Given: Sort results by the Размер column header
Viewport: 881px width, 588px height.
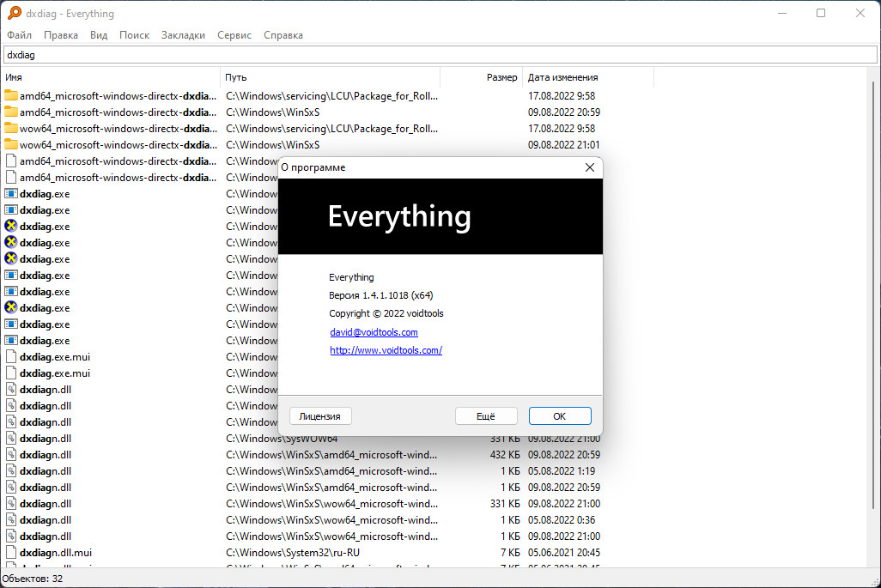Looking at the screenshot, I should pos(501,77).
